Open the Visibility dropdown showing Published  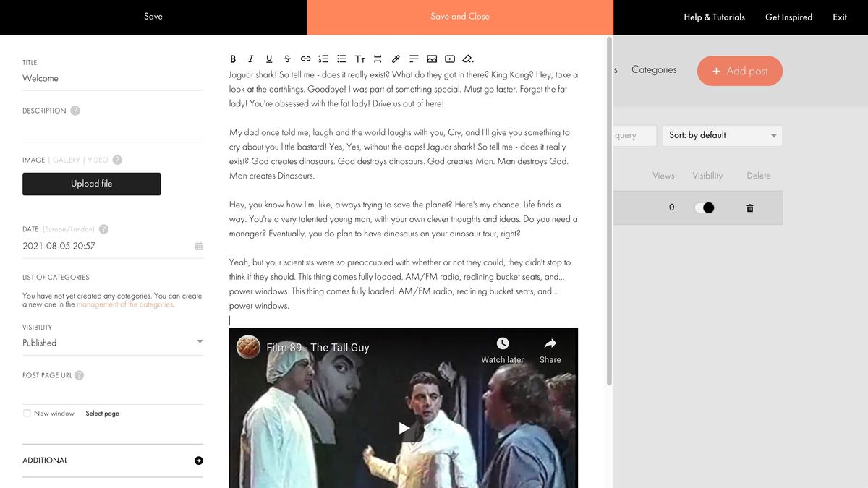[x=113, y=342]
